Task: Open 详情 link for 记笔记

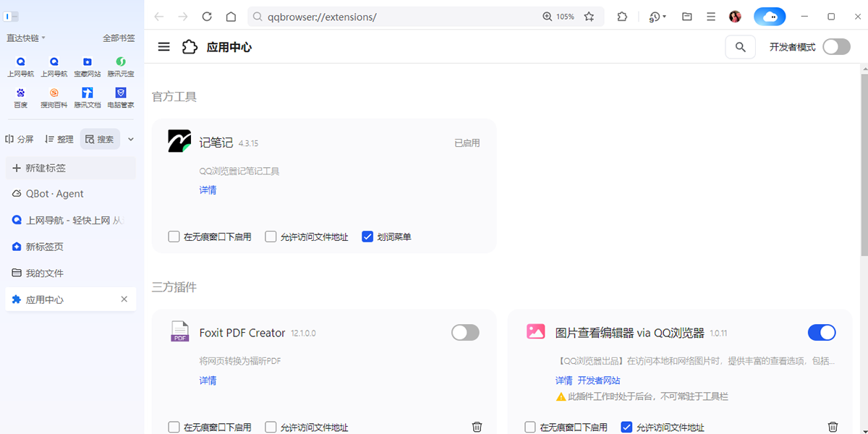Action: [x=208, y=190]
